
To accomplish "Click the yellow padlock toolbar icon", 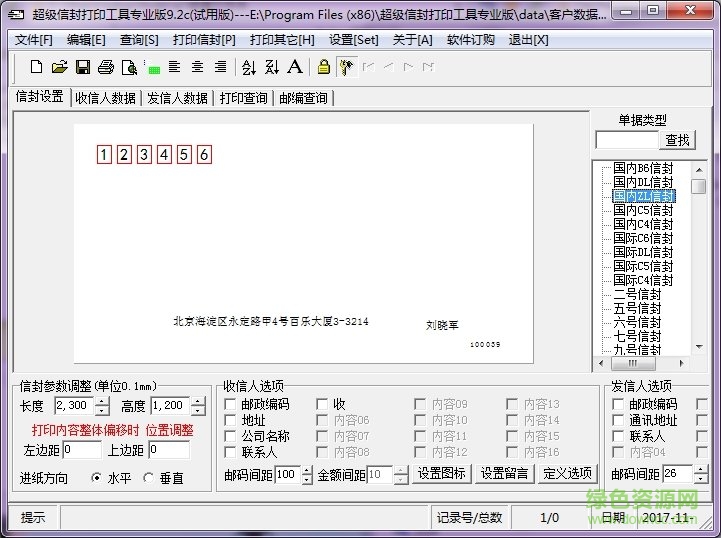I will (x=323, y=67).
